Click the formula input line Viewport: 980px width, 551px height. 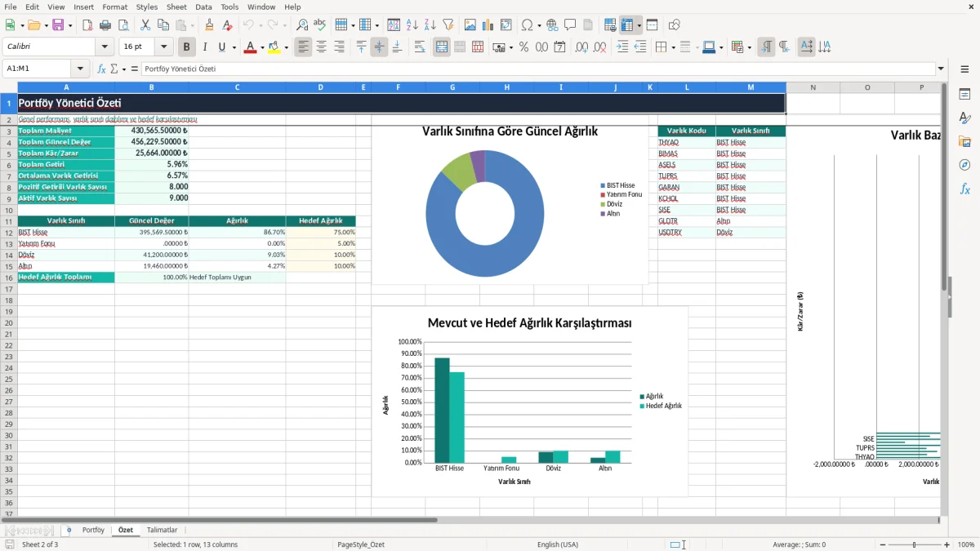(x=537, y=69)
